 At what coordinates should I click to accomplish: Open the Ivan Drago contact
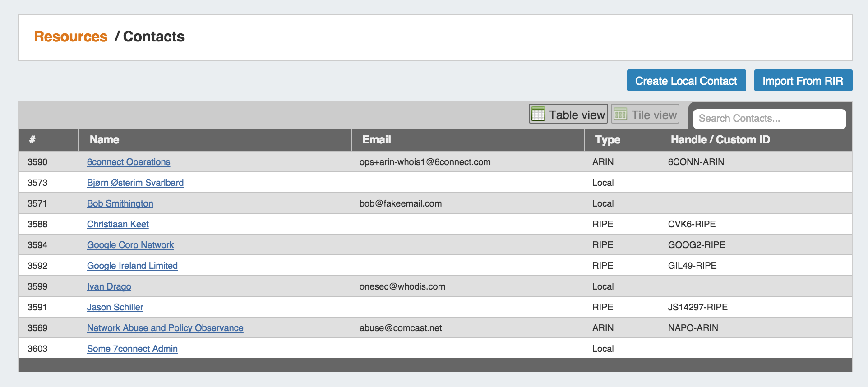coord(109,286)
